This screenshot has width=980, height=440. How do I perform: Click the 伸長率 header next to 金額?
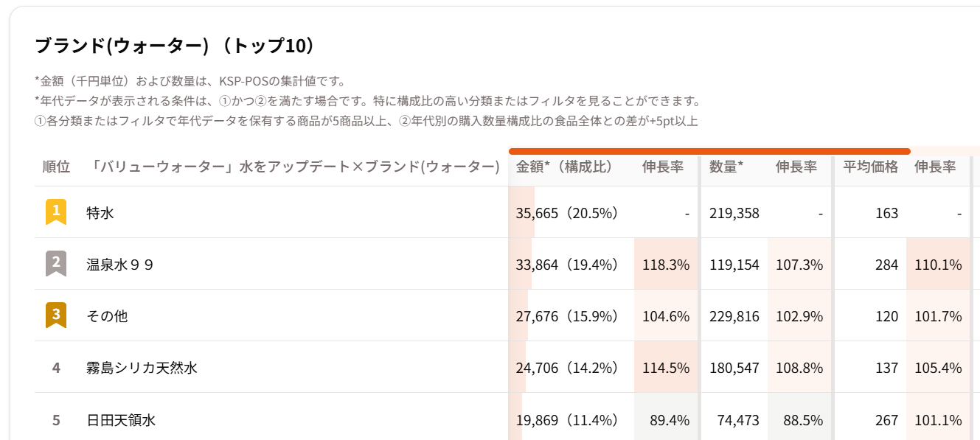coord(663,167)
